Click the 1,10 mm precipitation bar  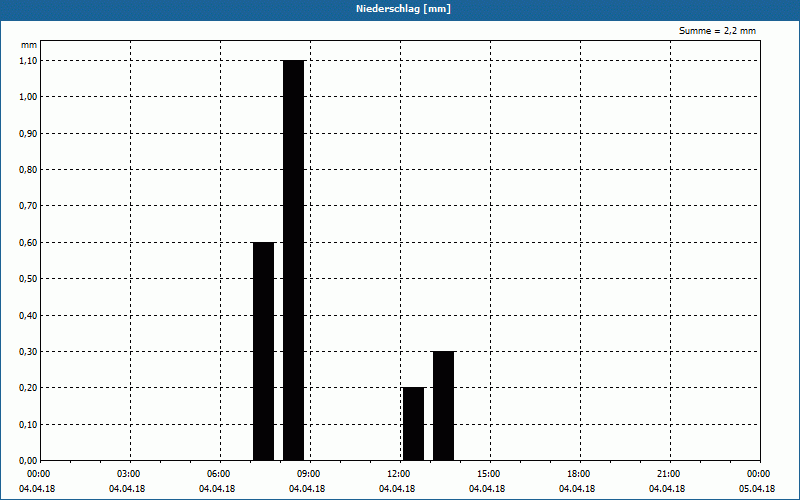[x=293, y=260]
